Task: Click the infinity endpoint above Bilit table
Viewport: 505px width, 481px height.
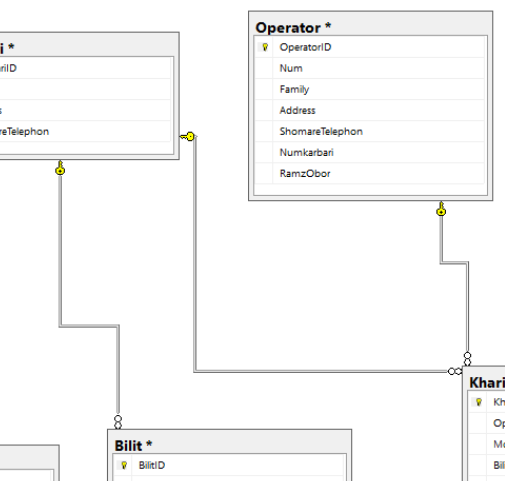Action: click(x=118, y=422)
